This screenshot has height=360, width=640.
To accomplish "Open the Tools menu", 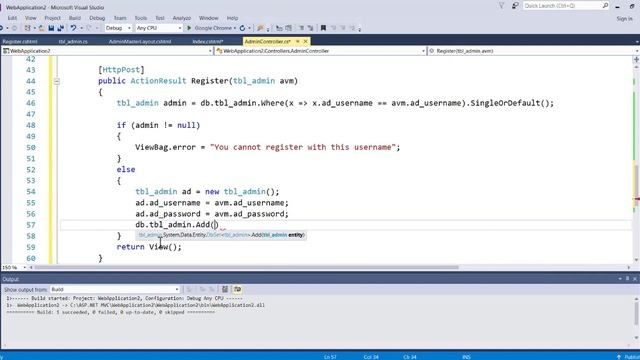I will click(x=141, y=18).
